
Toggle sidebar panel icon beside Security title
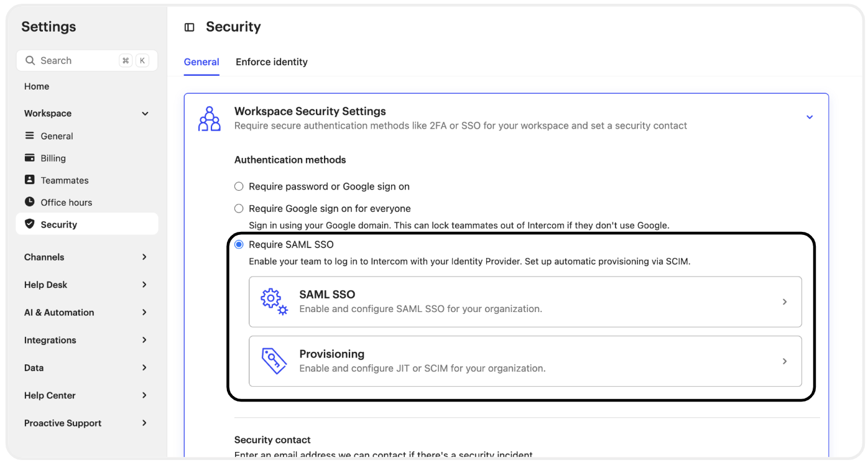point(190,27)
